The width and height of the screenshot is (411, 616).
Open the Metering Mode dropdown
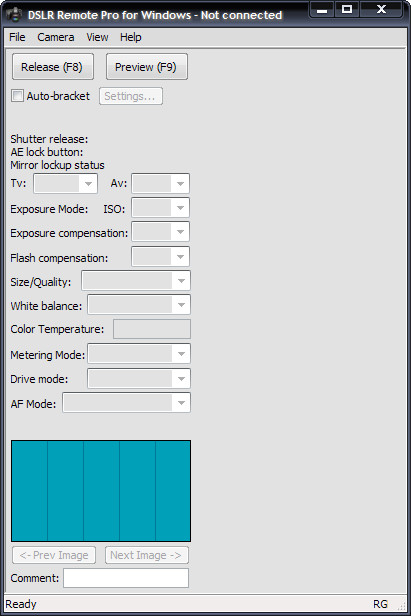139,354
